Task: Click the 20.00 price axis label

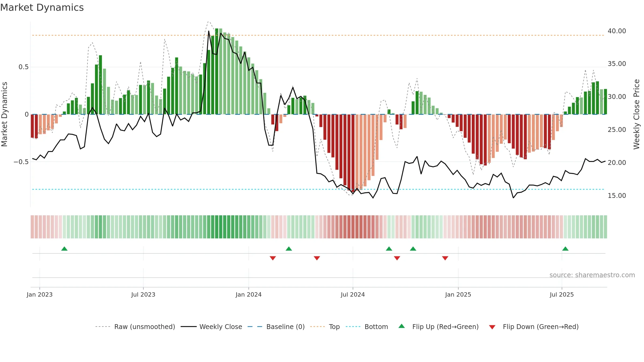Action: coord(617,163)
